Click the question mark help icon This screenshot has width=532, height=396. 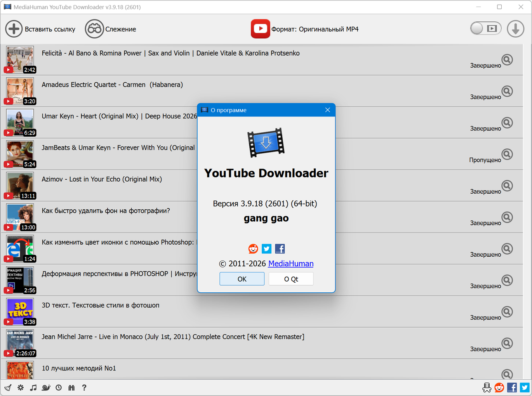click(84, 387)
